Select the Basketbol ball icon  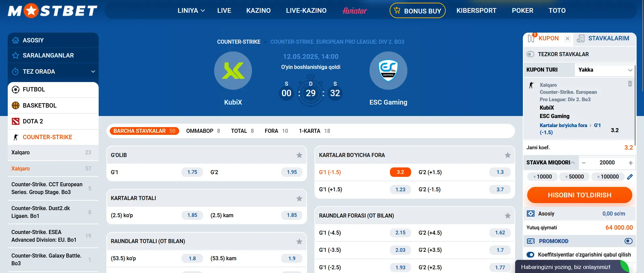click(x=15, y=106)
